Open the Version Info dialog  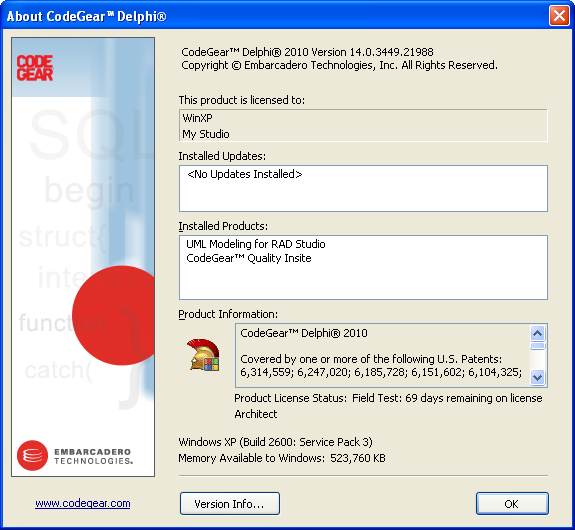coord(230,504)
